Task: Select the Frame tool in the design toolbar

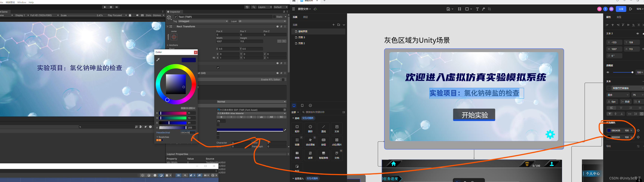Action: point(460,9)
